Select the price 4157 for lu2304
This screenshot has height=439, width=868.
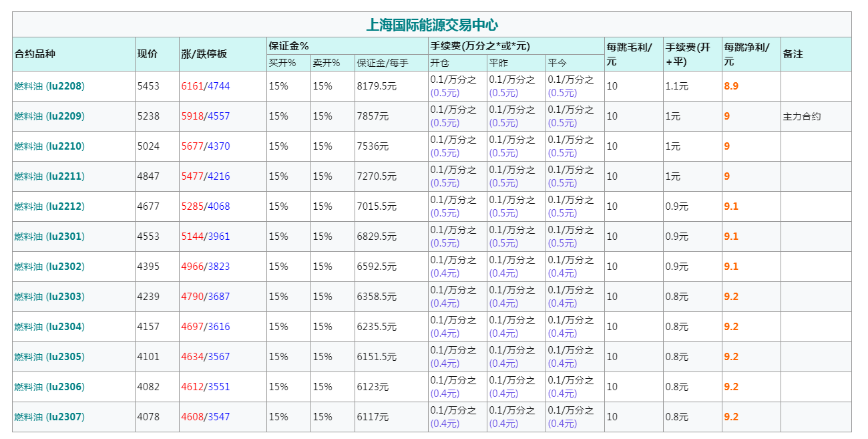(x=149, y=327)
